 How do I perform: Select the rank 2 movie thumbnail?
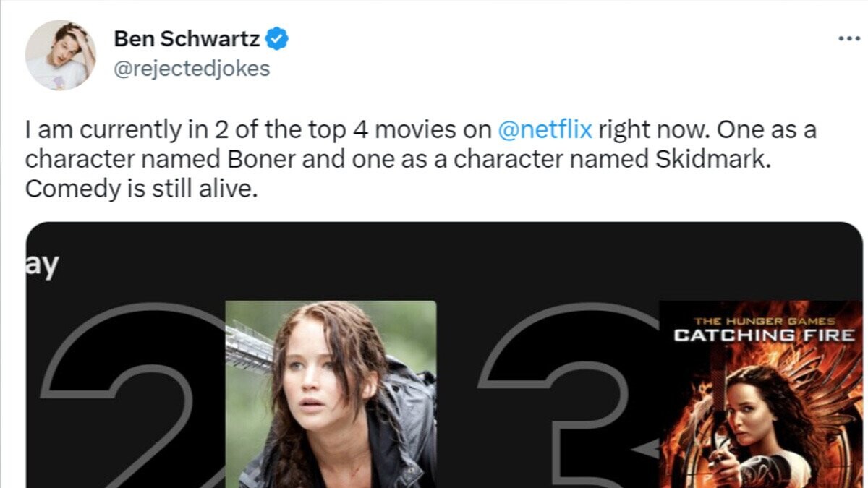(x=331, y=394)
